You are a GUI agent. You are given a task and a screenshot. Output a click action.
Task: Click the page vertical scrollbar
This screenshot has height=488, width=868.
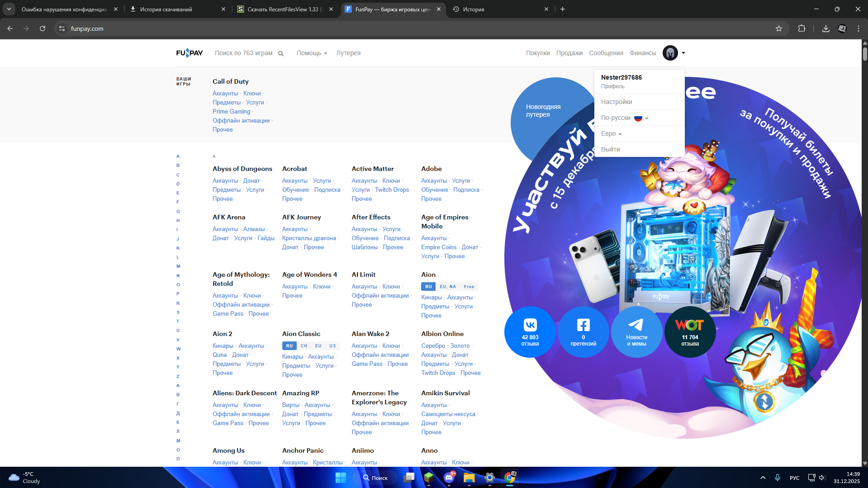[865, 226]
